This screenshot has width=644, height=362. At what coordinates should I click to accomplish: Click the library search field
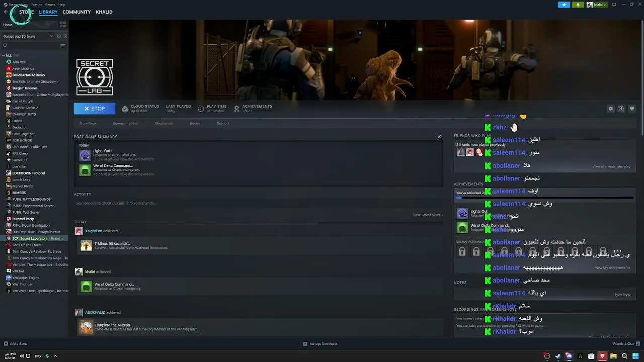31,46
